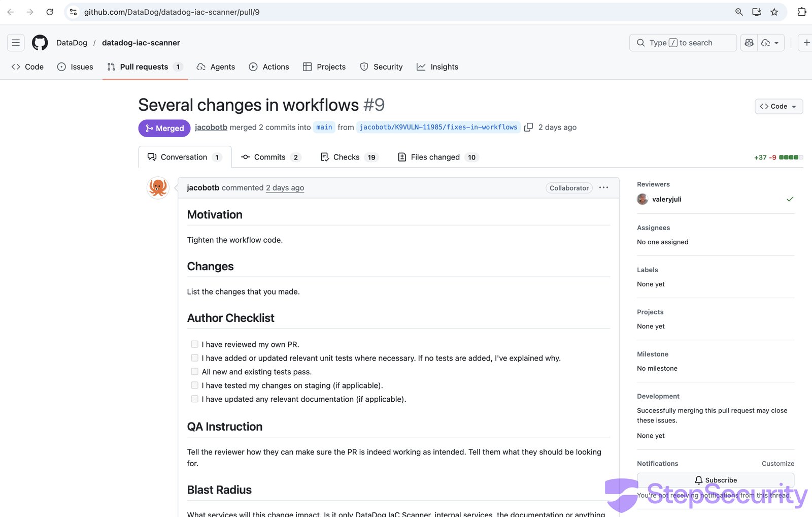Click the 'No milestone' text
This screenshot has height=517, width=812.
pos(657,368)
